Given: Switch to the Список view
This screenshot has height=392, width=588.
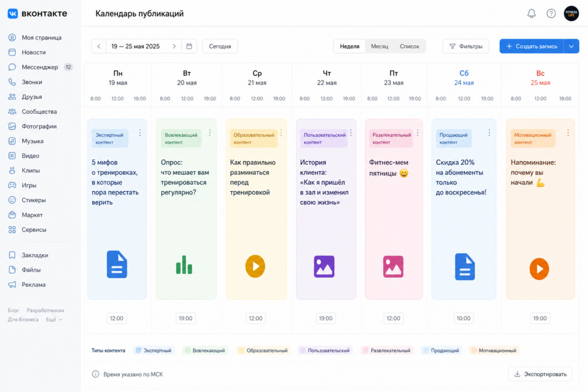Looking at the screenshot, I should pyautogui.click(x=409, y=46).
